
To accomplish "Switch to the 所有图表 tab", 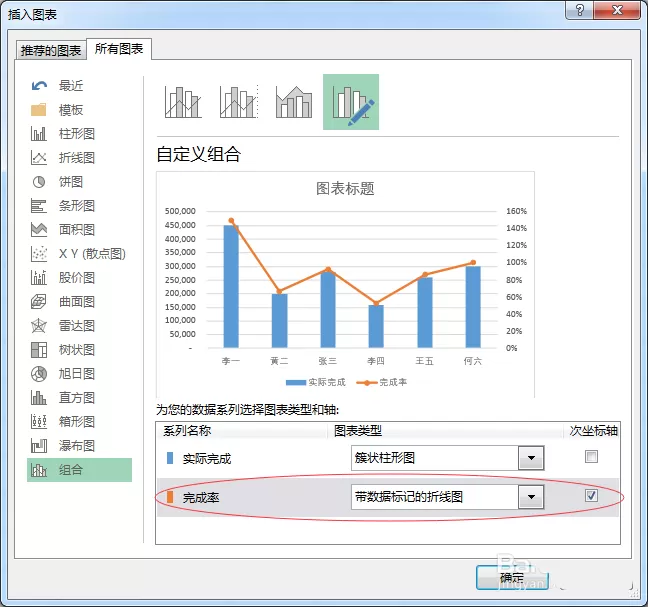I will click(x=119, y=49).
